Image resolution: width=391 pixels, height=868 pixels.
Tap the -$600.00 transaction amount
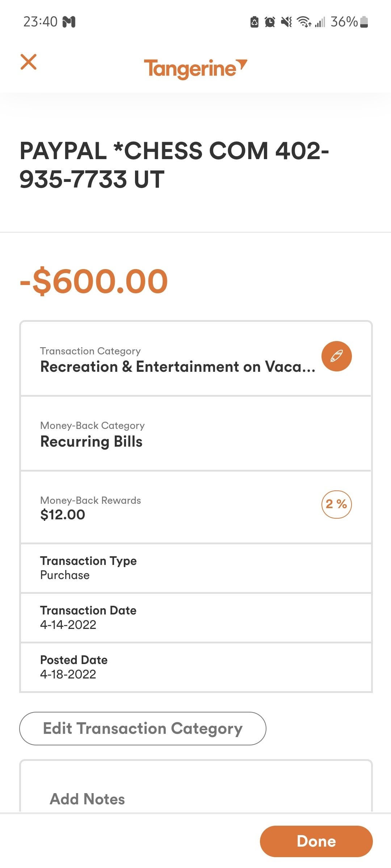click(94, 281)
